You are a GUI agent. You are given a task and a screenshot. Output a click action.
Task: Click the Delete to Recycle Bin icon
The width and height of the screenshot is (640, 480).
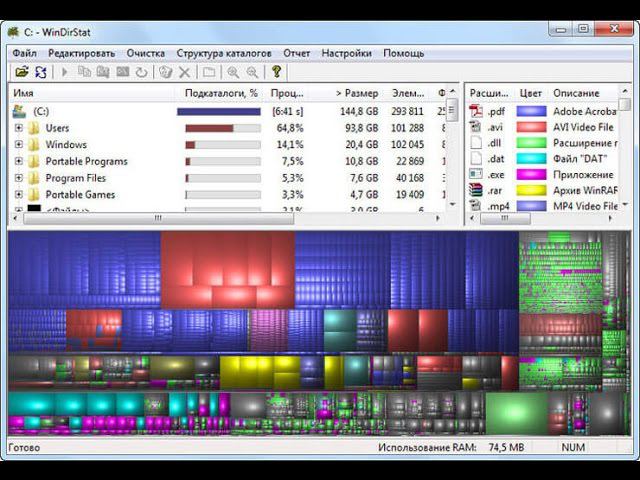pyautogui.click(x=165, y=72)
